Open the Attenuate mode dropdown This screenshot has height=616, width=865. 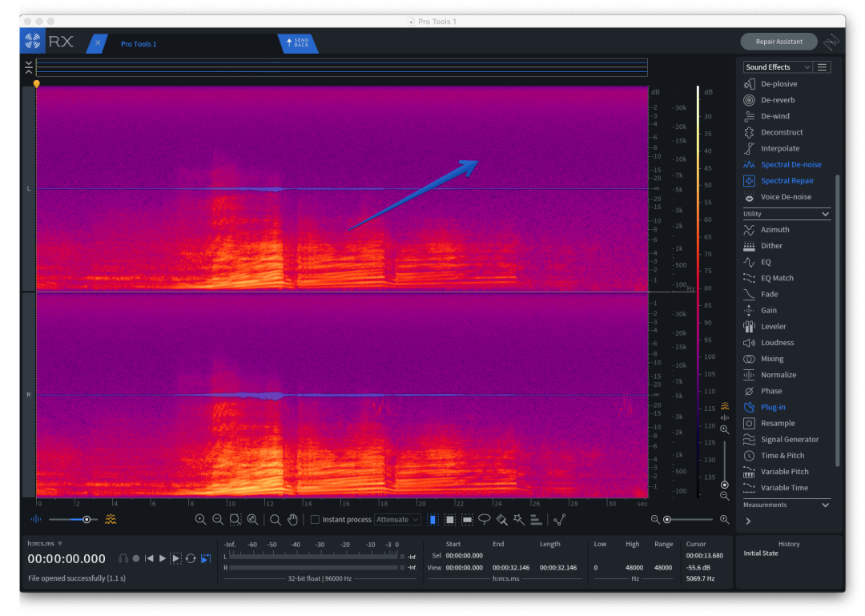tap(397, 520)
